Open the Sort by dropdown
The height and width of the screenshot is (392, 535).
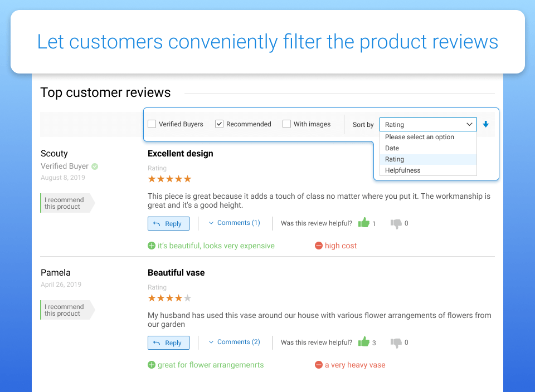click(428, 125)
